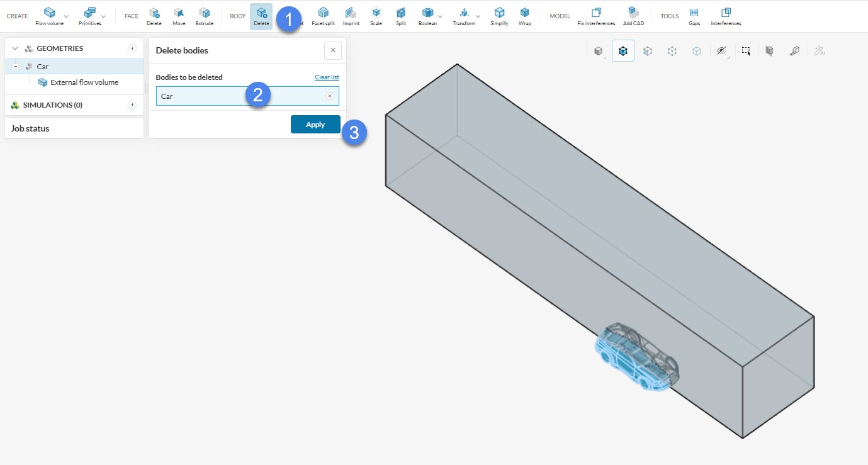Toggle the hide selection eye icon
868x465 pixels.
tap(721, 52)
